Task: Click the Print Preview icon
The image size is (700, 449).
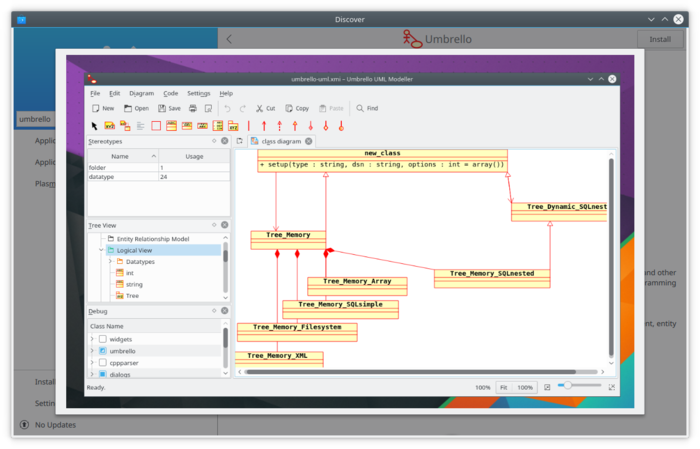Action: pyautogui.click(x=208, y=108)
